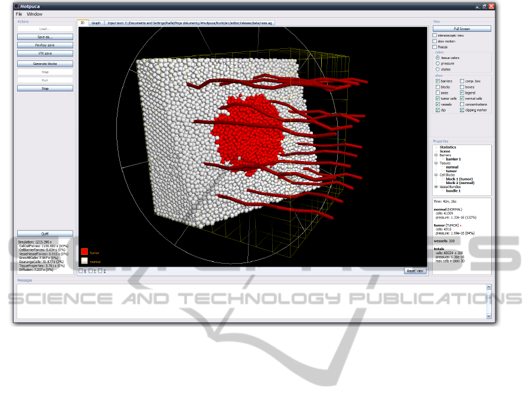Collapse the Vessel Bundles tree node
The width and height of the screenshot is (532, 407).
[436, 187]
